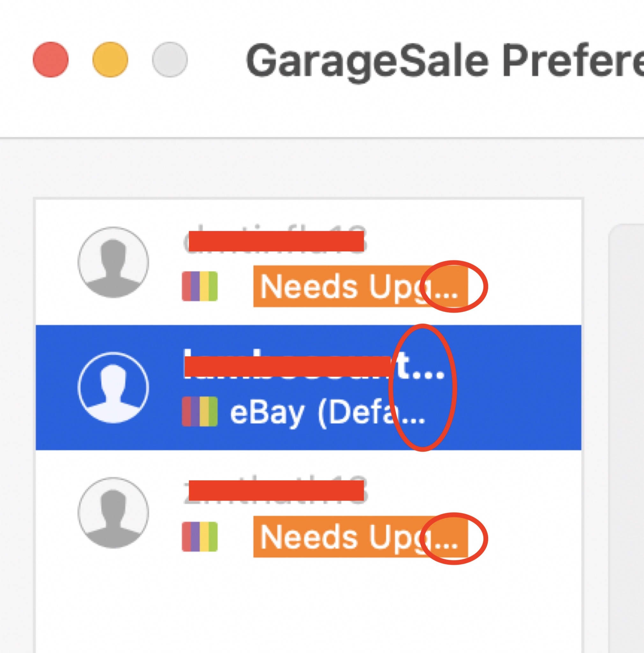The width and height of the screenshot is (644, 653).
Task: Select the bottom account by its redacted name
Action: tap(275, 490)
